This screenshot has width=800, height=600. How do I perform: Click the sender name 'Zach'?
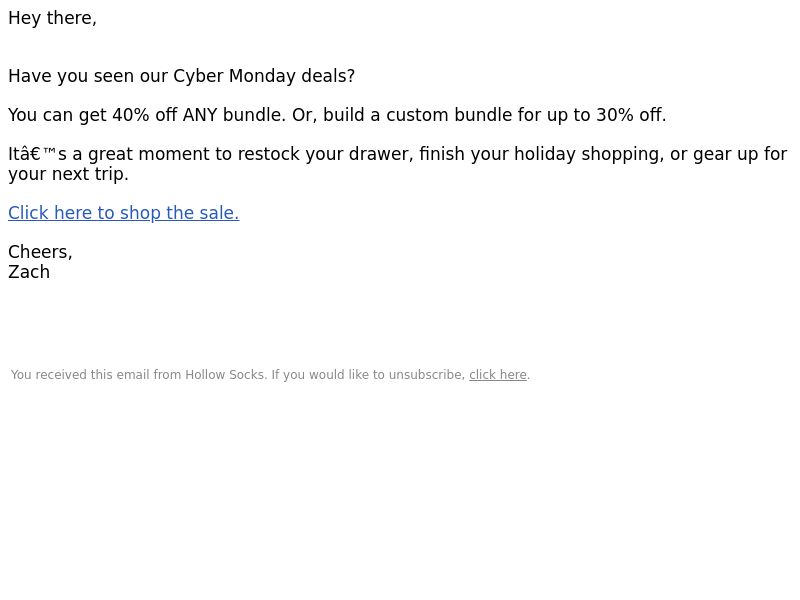point(29,272)
